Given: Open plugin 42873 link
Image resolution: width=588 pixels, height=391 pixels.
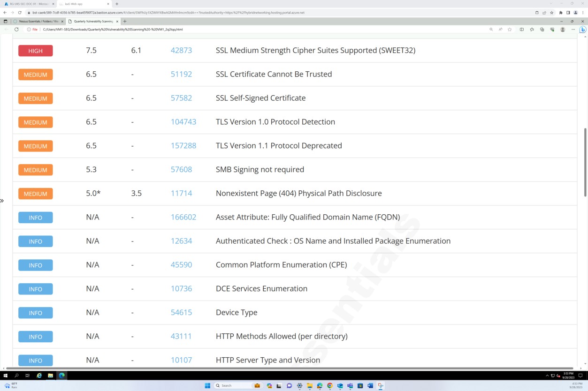Looking at the screenshot, I should (181, 50).
